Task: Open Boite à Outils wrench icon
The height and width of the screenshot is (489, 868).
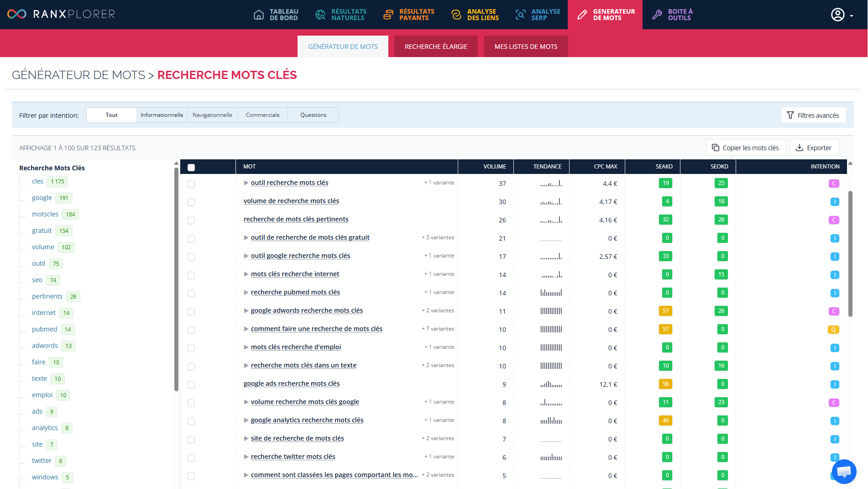Action: tap(657, 15)
